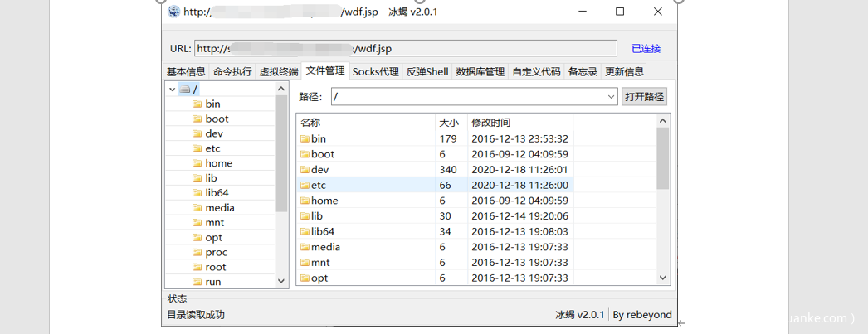Switch to the 数据库管理 tab

(480, 72)
